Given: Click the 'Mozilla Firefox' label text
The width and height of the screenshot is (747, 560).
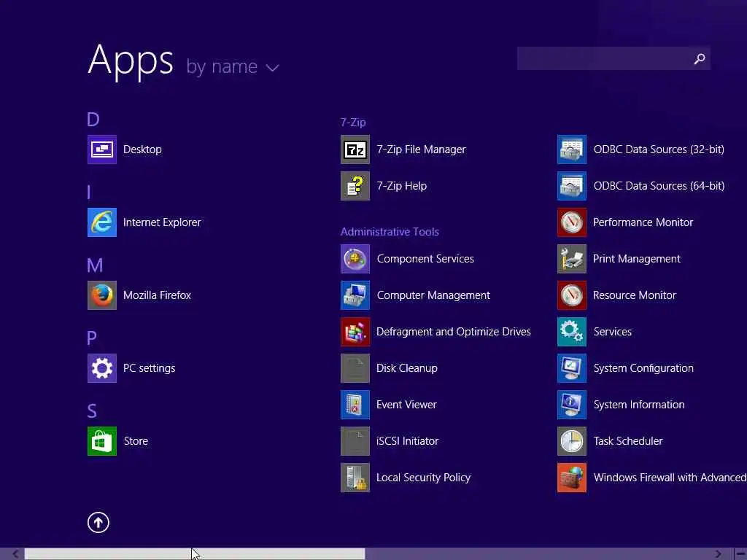Looking at the screenshot, I should [158, 295].
